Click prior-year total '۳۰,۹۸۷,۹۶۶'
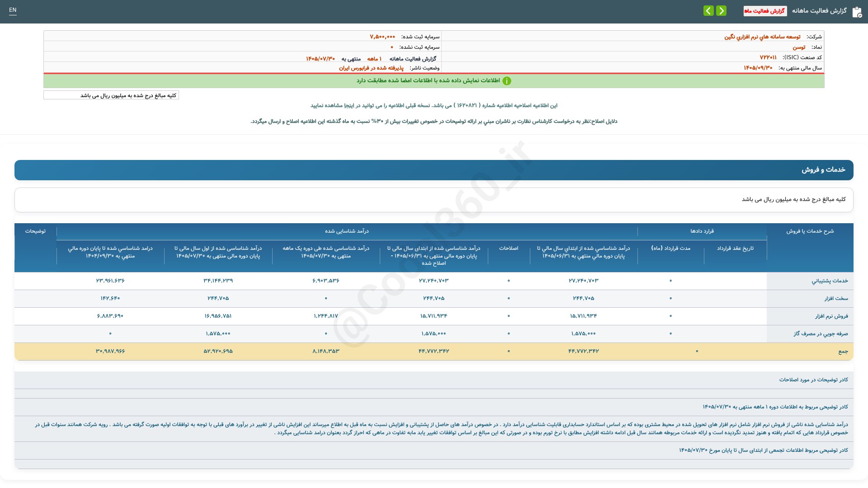868x488 pixels. (110, 351)
